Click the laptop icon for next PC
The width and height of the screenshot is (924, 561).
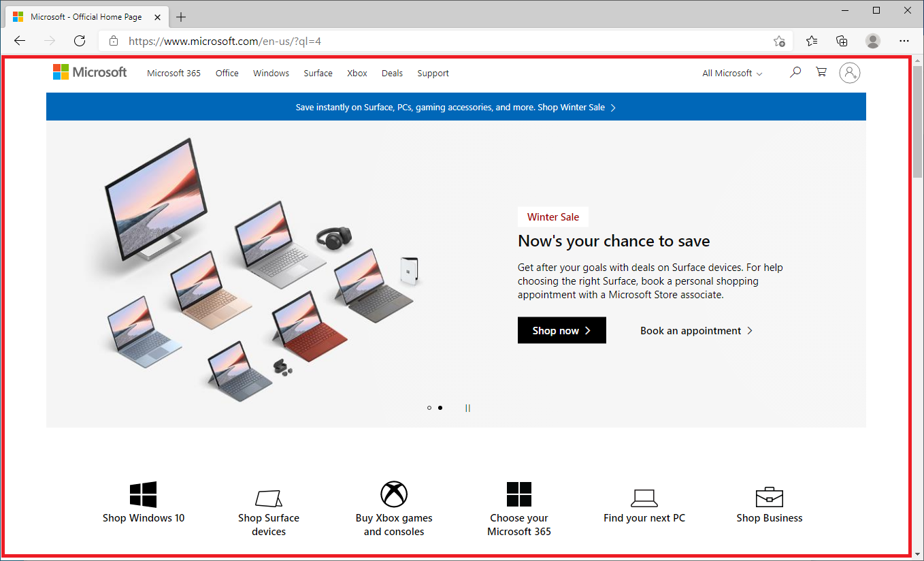pyautogui.click(x=644, y=498)
